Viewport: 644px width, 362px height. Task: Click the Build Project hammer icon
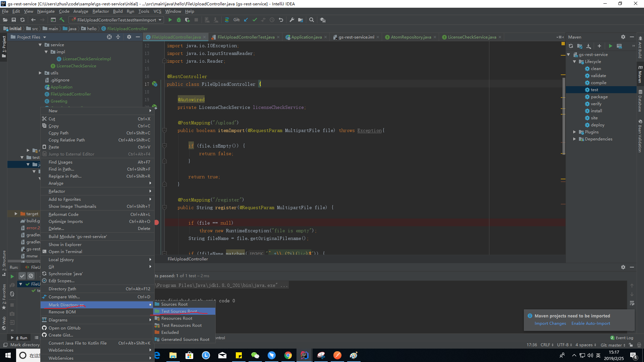click(62, 20)
